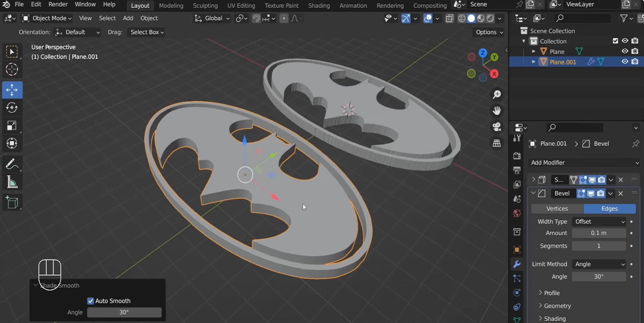Choose the Add Cube tool
644x323 pixels.
click(12, 203)
